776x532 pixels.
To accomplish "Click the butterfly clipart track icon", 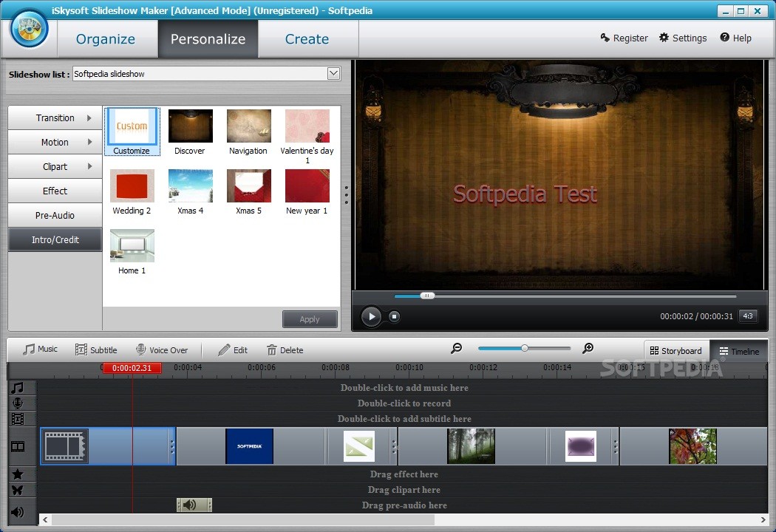I will pyautogui.click(x=18, y=490).
